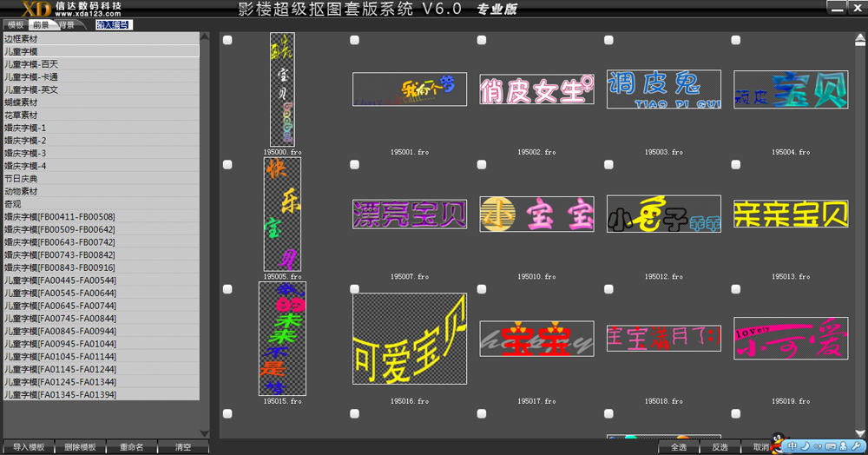This screenshot has width=868, height=455.
Task: Select the 调皮鬼 thumbnail 195003.fro
Action: pos(664,89)
